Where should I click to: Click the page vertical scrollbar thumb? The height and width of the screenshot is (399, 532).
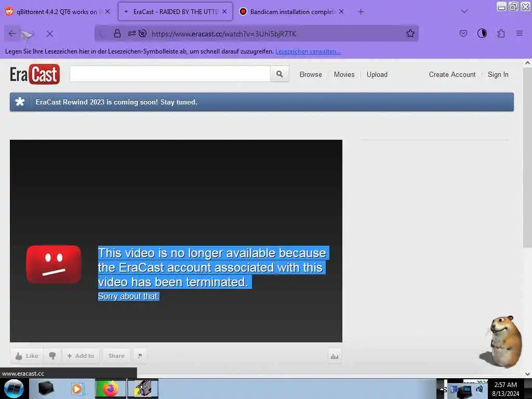[x=527, y=158]
